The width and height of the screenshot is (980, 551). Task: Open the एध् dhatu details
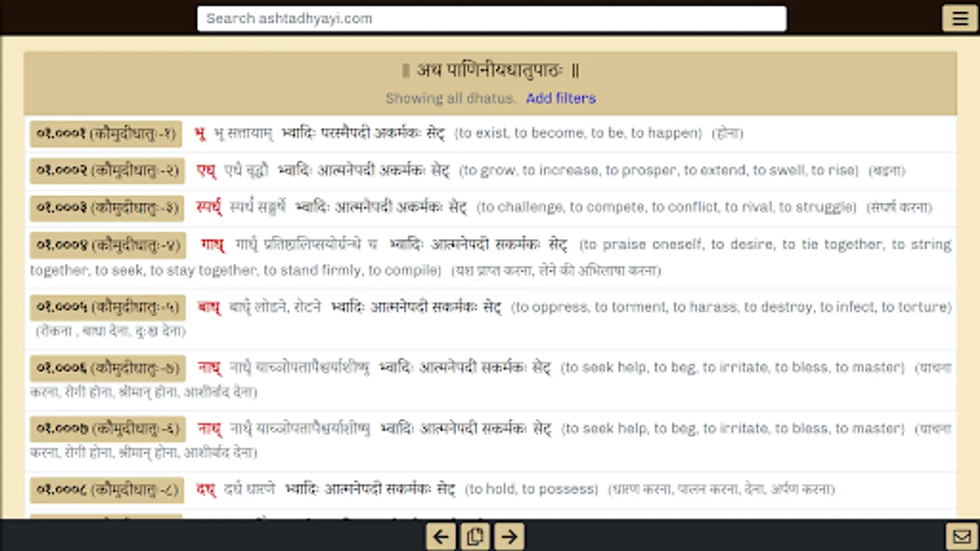206,171
